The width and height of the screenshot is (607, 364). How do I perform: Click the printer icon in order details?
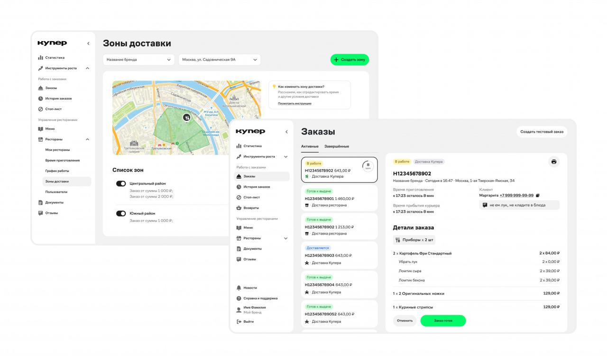coord(553,162)
